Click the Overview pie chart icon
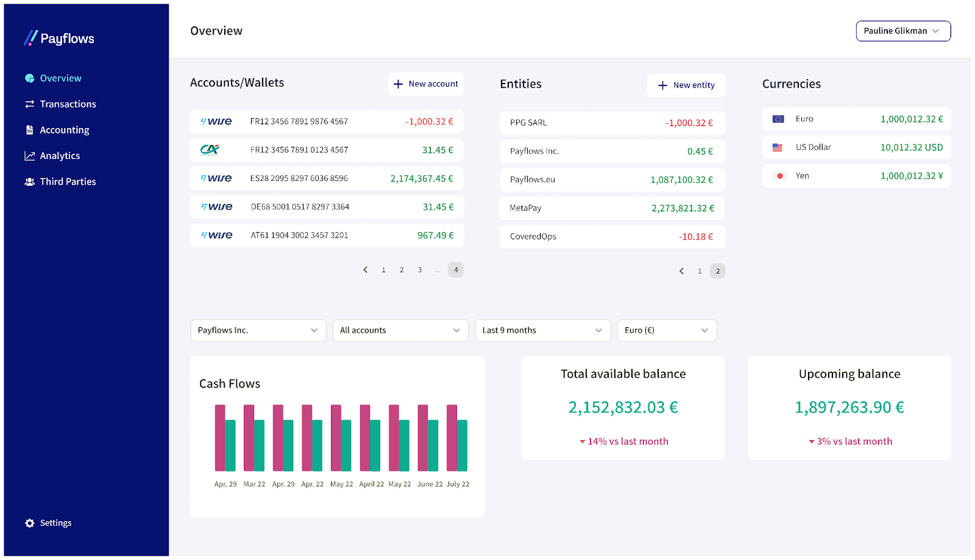The width and height of the screenshot is (975, 560). click(x=29, y=78)
